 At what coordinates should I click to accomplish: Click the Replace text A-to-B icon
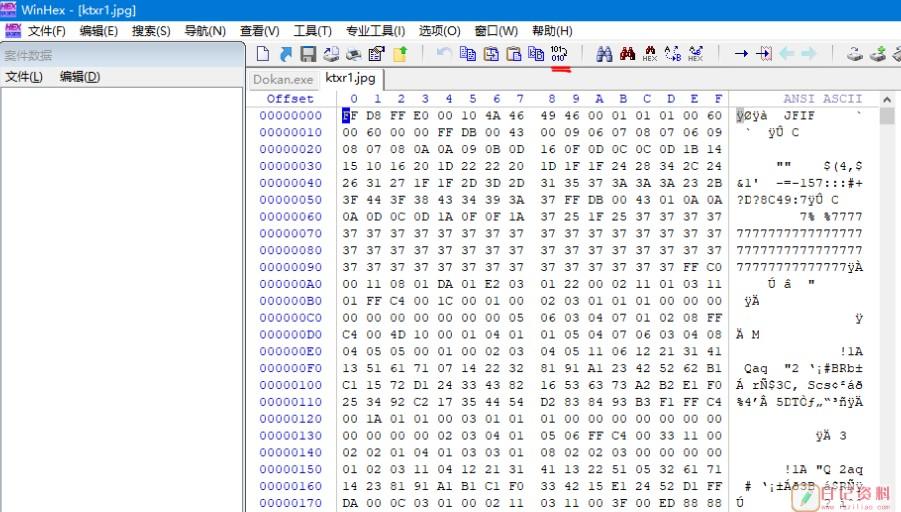(673, 53)
